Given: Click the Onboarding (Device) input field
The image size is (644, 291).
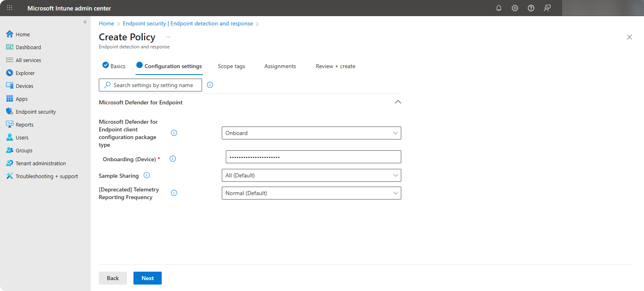Looking at the screenshot, I should [313, 157].
